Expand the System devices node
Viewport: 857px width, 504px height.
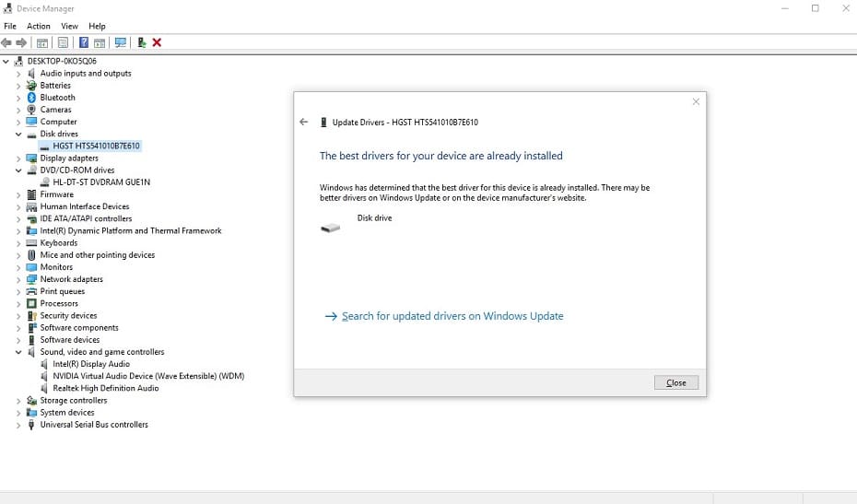(x=18, y=413)
